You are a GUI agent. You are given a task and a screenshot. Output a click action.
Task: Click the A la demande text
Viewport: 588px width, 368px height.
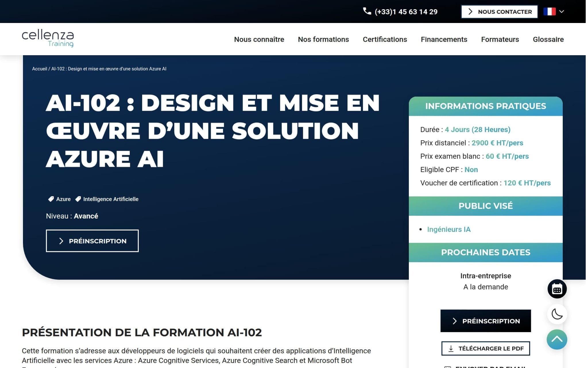[x=486, y=287]
